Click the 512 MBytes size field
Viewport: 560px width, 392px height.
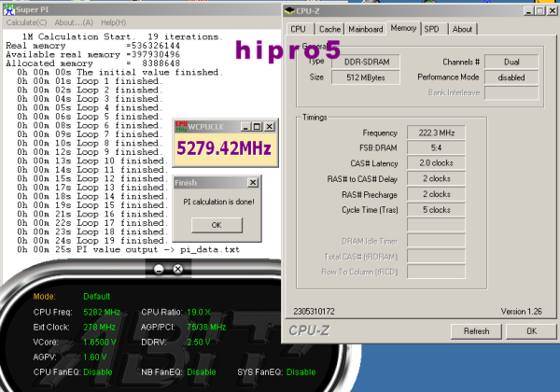click(x=366, y=77)
